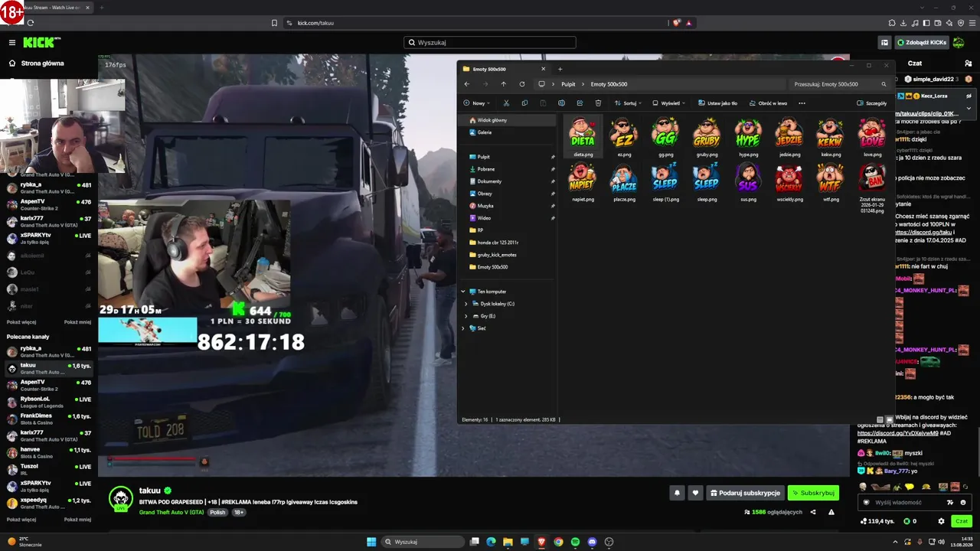Click Ustaw jako tło button
Image resolution: width=980 pixels, height=551 pixels.
pyautogui.click(x=717, y=103)
